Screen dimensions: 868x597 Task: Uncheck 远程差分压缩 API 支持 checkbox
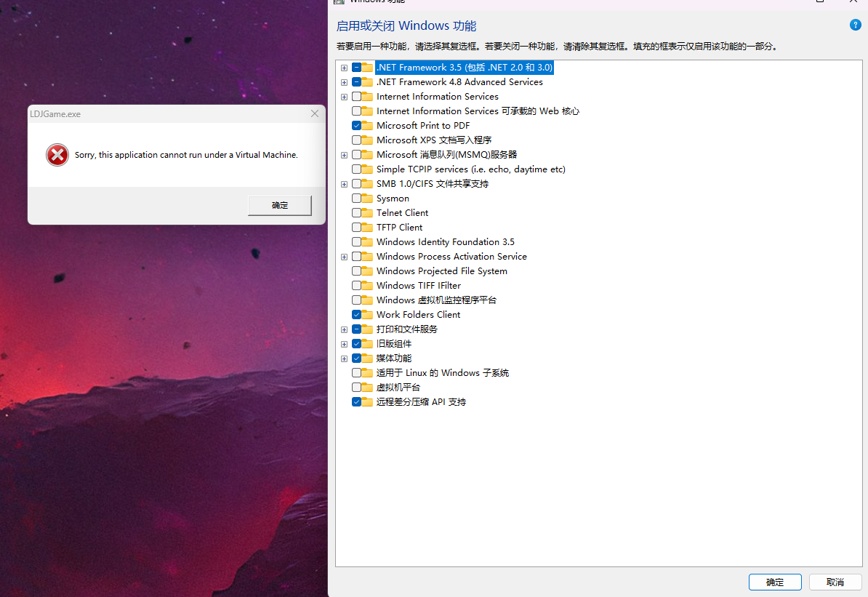[356, 402]
